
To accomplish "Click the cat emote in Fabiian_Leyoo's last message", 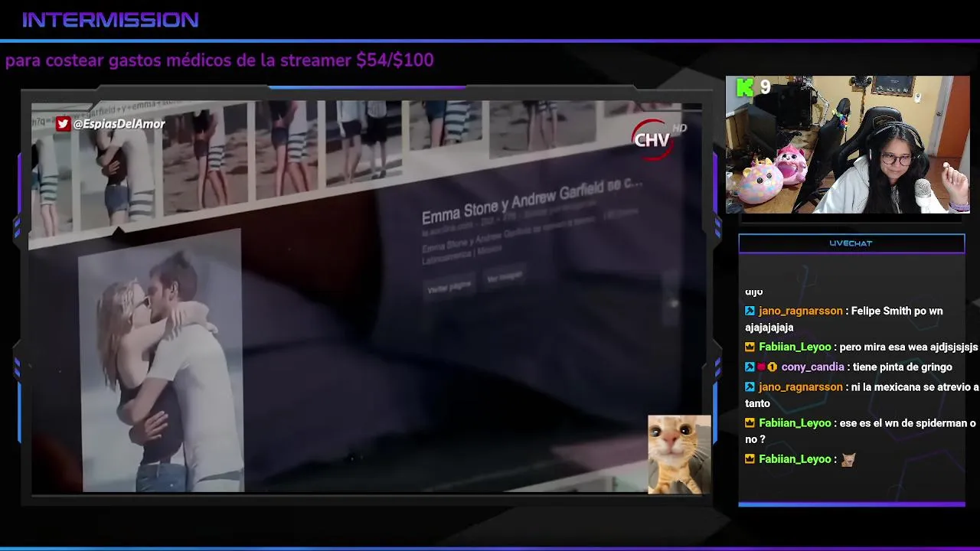I will (x=848, y=459).
